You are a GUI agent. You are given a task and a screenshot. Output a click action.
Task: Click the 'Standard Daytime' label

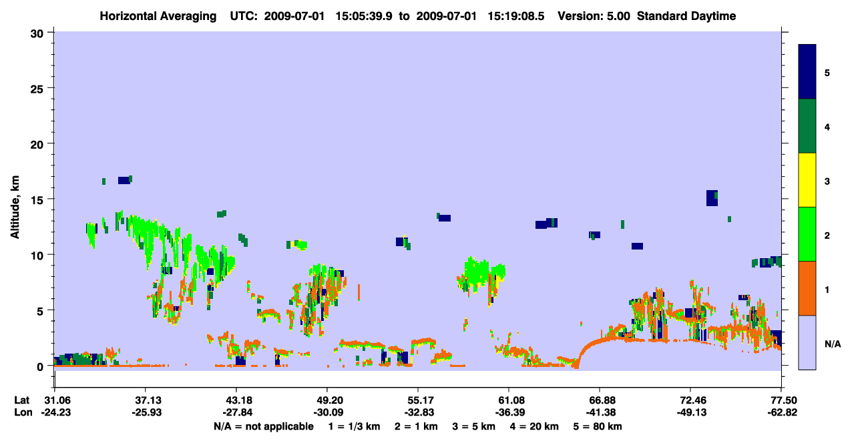coord(686,16)
